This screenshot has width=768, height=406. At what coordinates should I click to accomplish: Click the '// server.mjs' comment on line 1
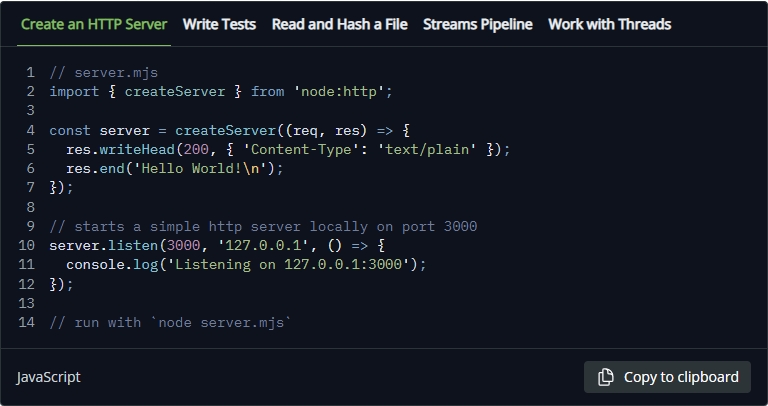pyautogui.click(x=104, y=72)
